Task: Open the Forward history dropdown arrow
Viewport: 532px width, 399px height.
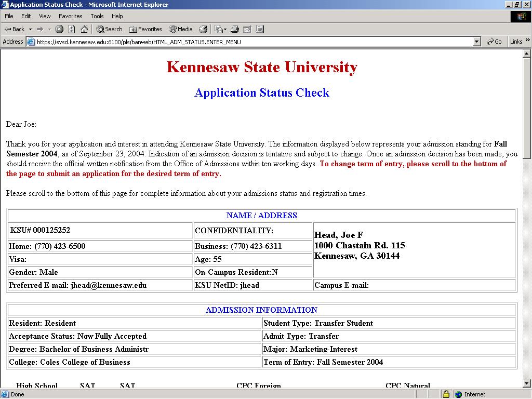Action: click(49, 29)
